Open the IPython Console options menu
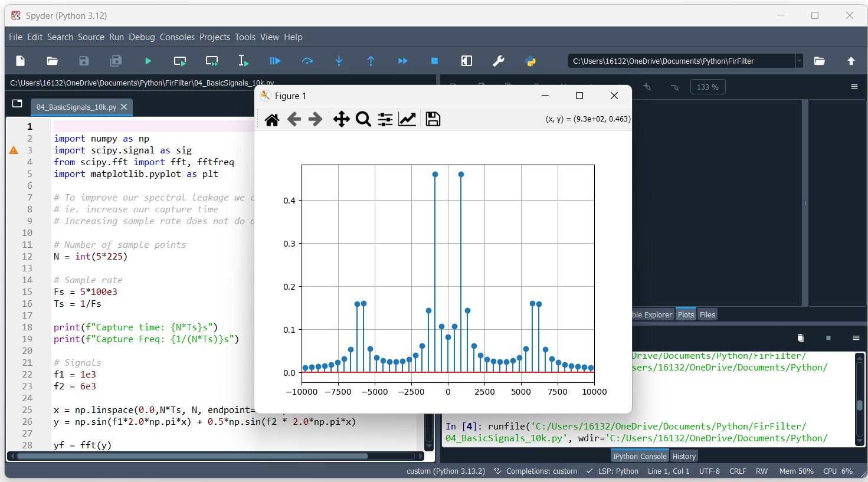Image resolution: width=868 pixels, height=482 pixels. pos(856,337)
